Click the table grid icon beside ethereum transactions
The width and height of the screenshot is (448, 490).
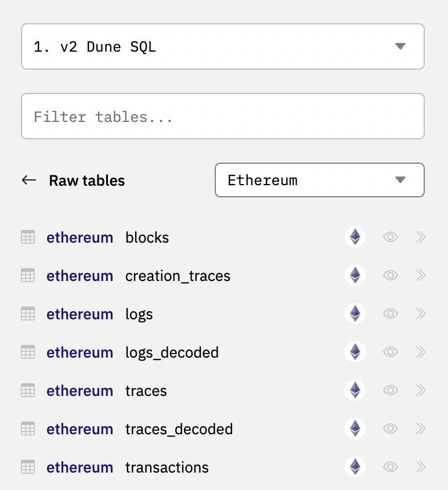(x=28, y=467)
